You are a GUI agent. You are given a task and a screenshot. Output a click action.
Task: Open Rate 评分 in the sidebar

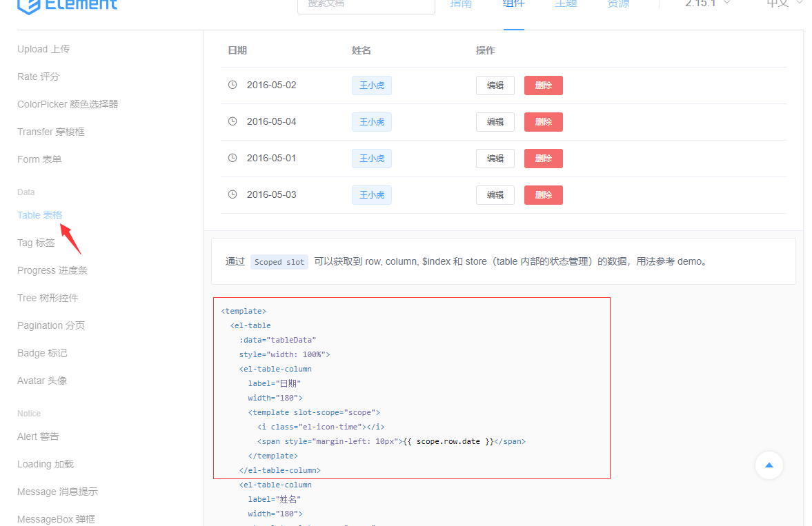pos(39,77)
